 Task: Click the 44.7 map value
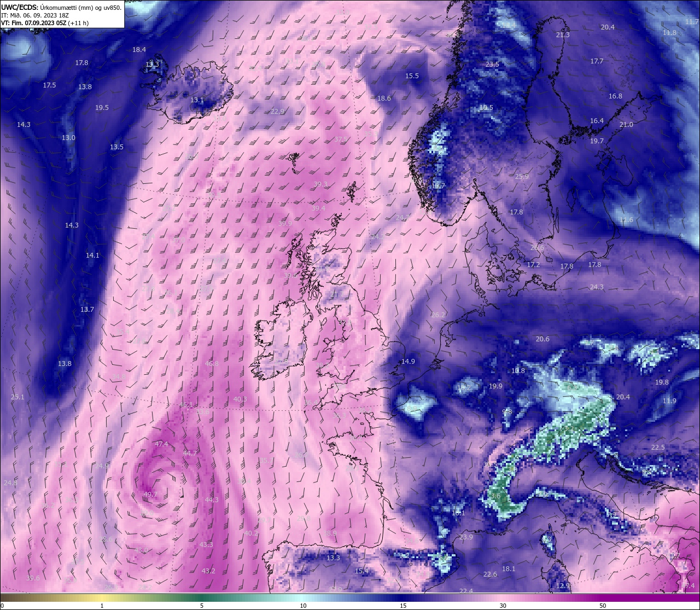[190, 453]
